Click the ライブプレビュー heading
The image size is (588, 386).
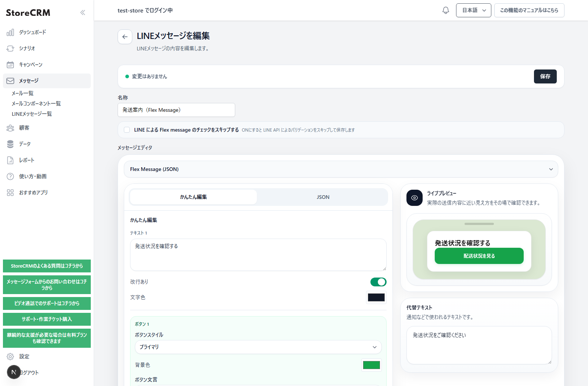[442, 193]
